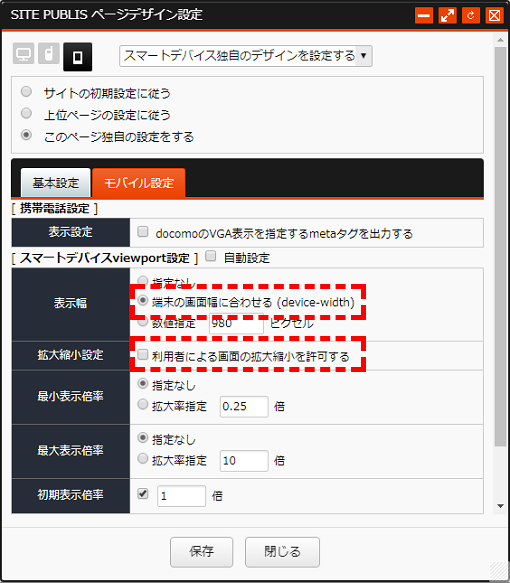510x583 pixels.
Task: Select device-width display width option
Action: [x=143, y=300]
